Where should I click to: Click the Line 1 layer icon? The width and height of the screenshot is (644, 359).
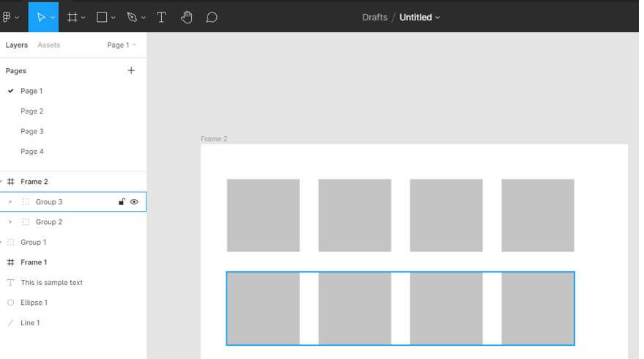pyautogui.click(x=11, y=322)
